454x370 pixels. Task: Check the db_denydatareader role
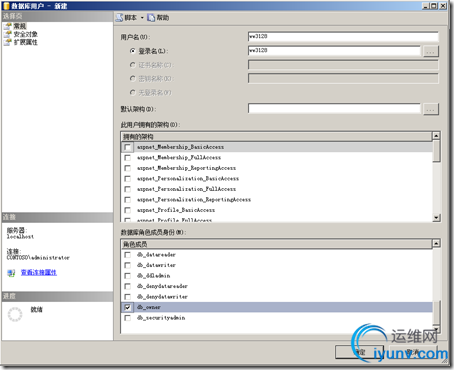click(x=127, y=286)
